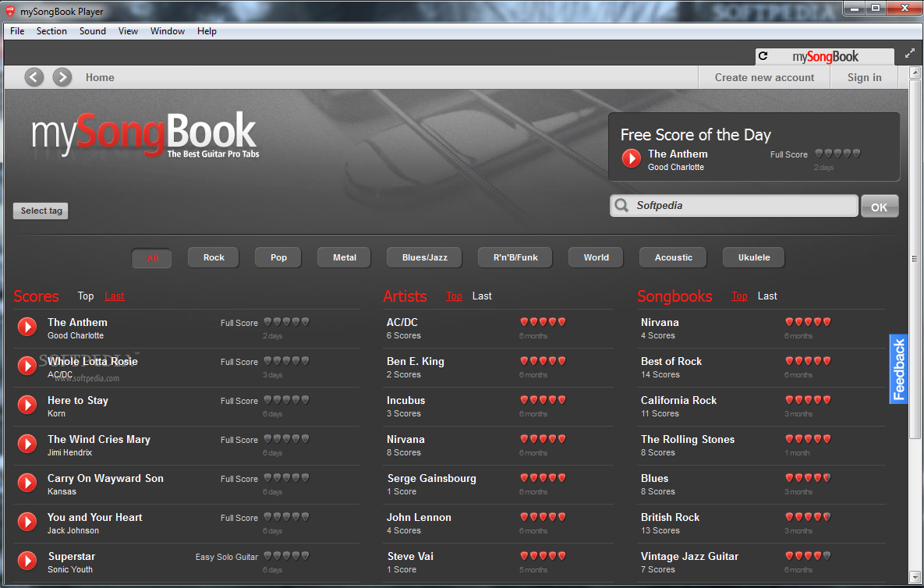This screenshot has height=588, width=924.
Task: Rate The Anthem in Scores list with guitar picks
Action: click(x=286, y=322)
